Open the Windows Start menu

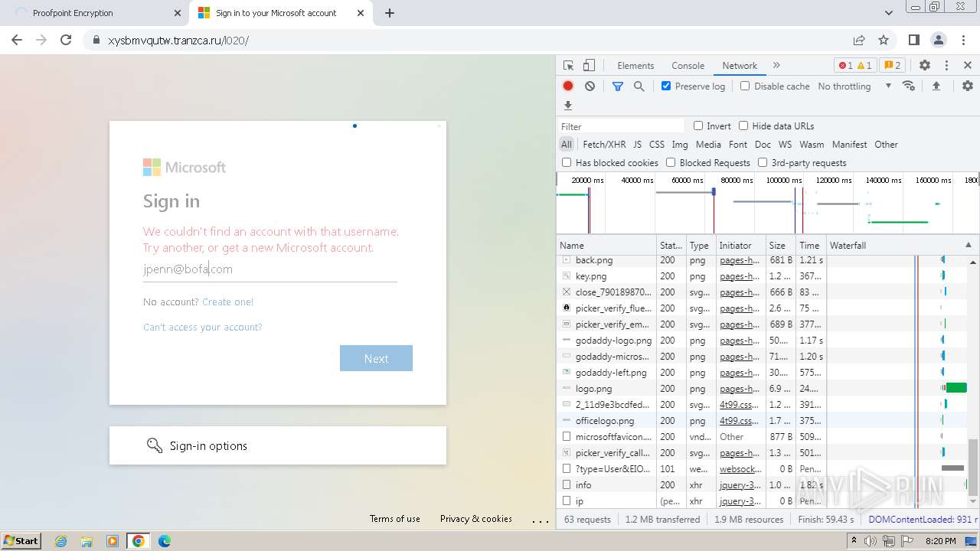tap(21, 540)
